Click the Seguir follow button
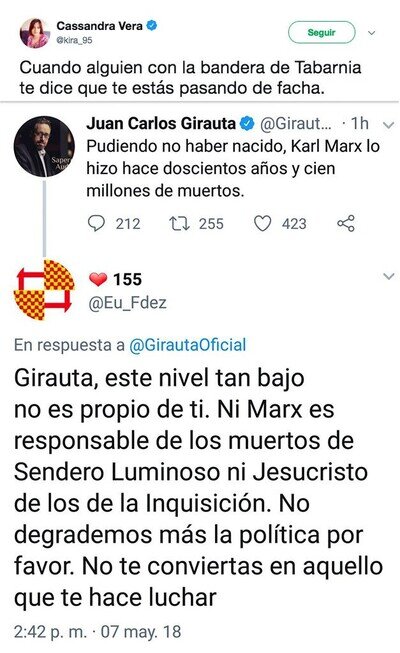 (321, 32)
